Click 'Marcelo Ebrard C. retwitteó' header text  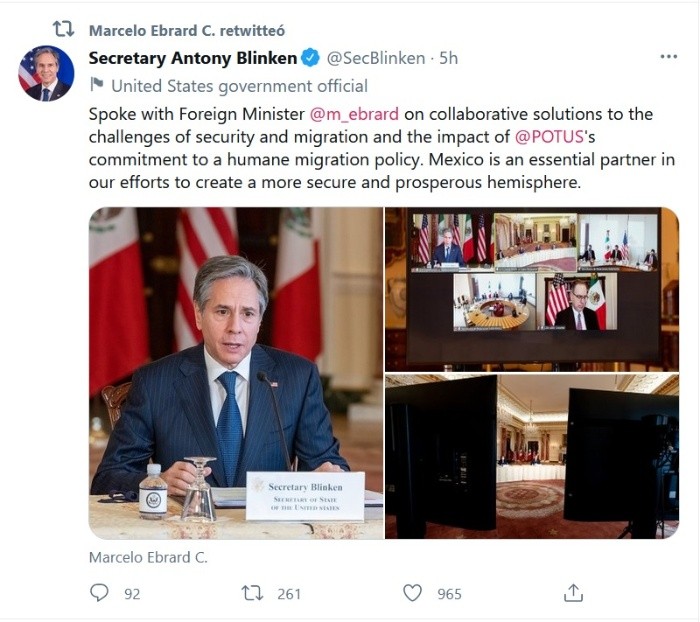173,30
